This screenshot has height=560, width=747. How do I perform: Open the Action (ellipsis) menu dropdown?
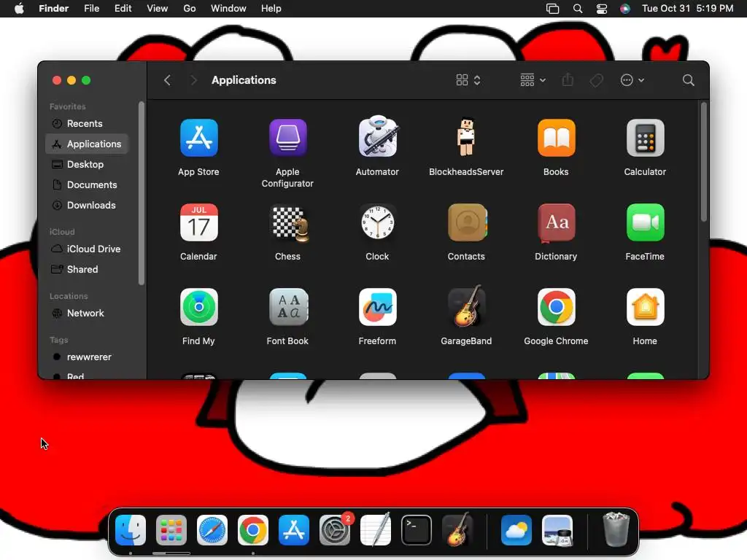click(632, 80)
